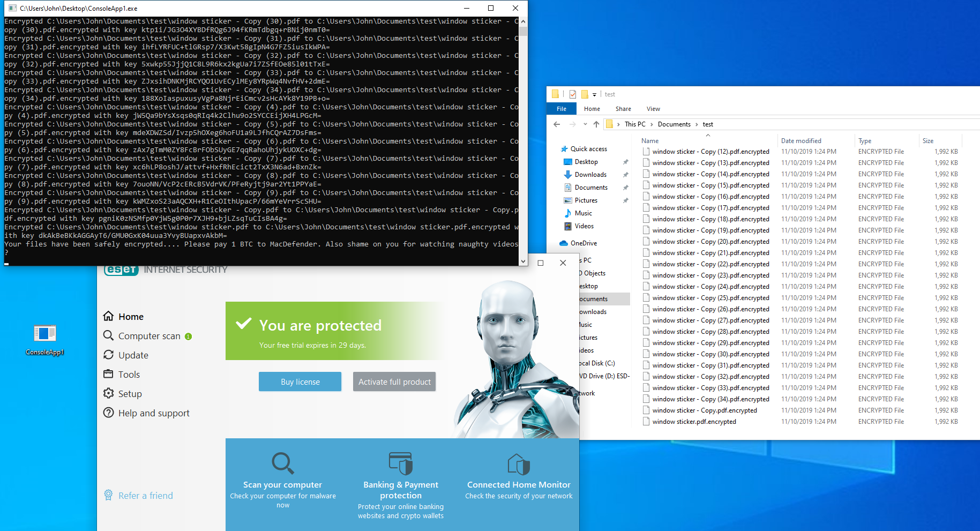This screenshot has width=980, height=531.
Task: Sort files by the Size column header
Action: tap(940, 141)
